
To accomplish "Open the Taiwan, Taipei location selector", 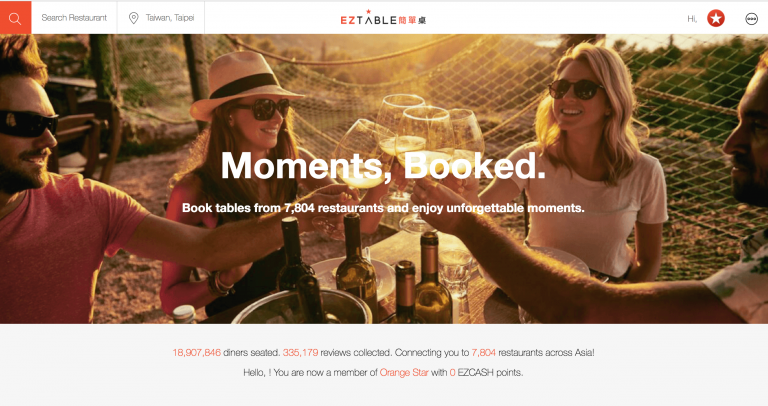I will click(161, 18).
